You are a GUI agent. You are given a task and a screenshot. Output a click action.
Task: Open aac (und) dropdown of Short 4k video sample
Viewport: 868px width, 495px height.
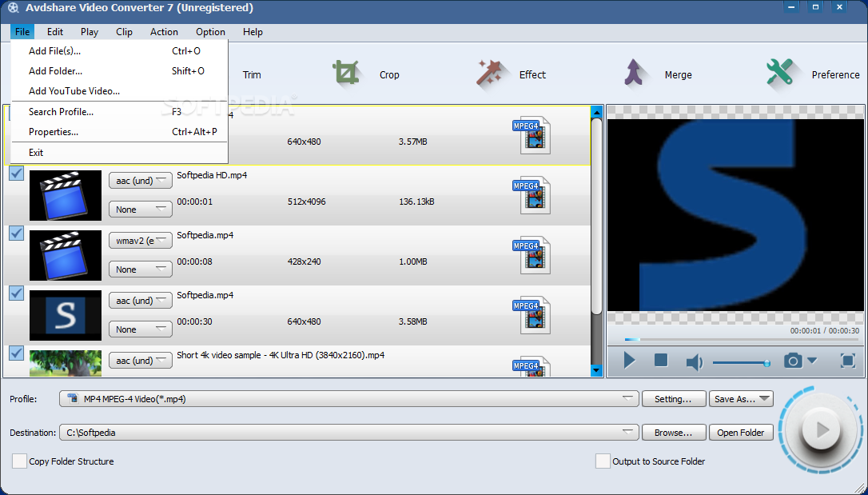click(x=141, y=361)
